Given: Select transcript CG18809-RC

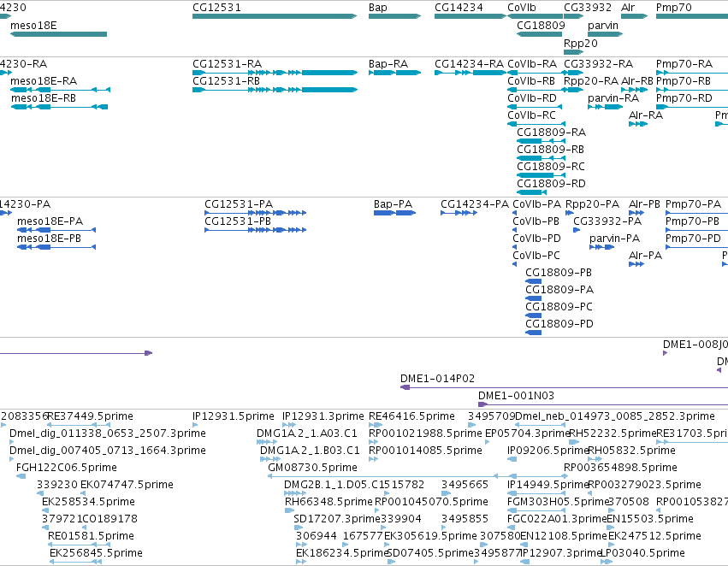Looking at the screenshot, I should point(551,167).
